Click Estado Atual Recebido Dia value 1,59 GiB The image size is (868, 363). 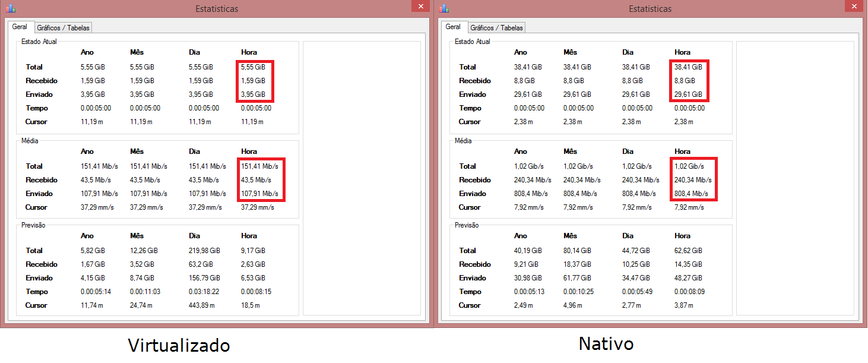pos(201,81)
